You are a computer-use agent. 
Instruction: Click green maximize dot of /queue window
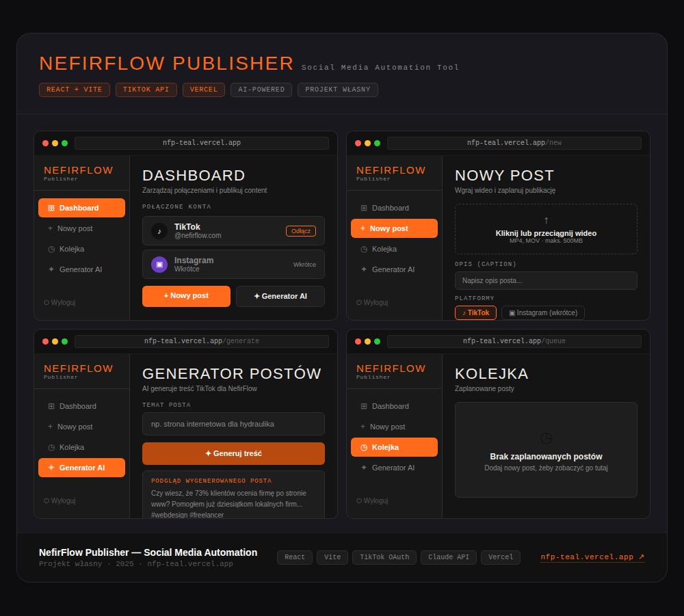378,341
